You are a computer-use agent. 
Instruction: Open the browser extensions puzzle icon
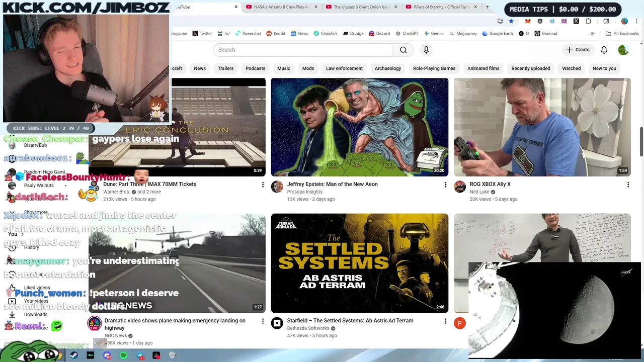click(x=589, y=21)
